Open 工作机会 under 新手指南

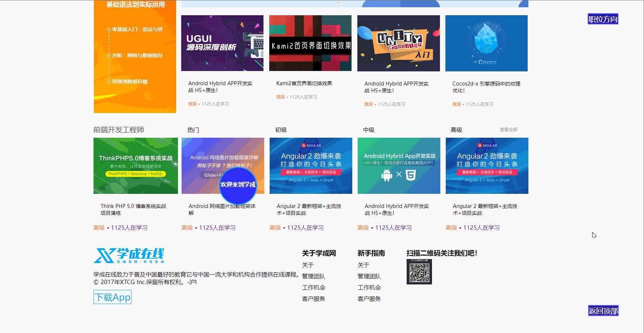tap(369, 288)
